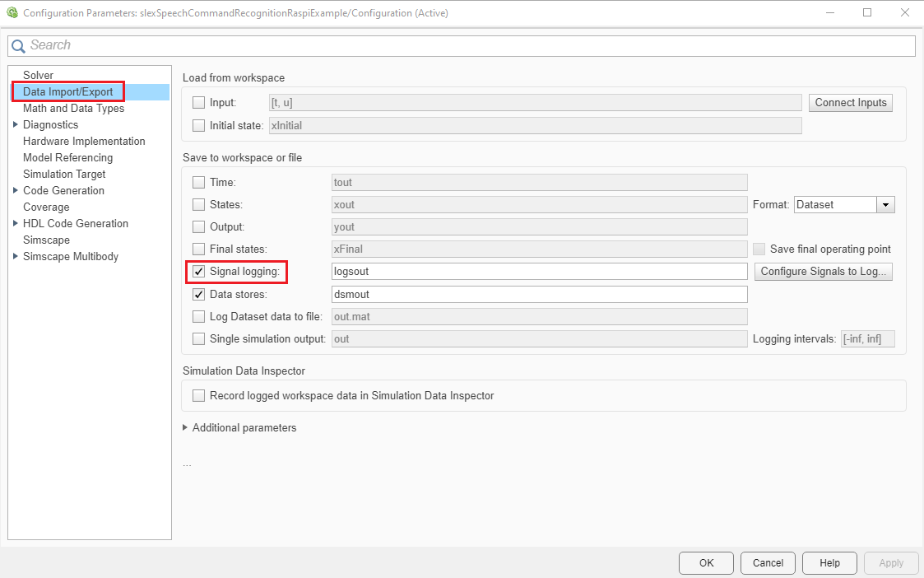924x578 pixels.
Task: Check Record logged workspace data option
Action: coord(198,396)
